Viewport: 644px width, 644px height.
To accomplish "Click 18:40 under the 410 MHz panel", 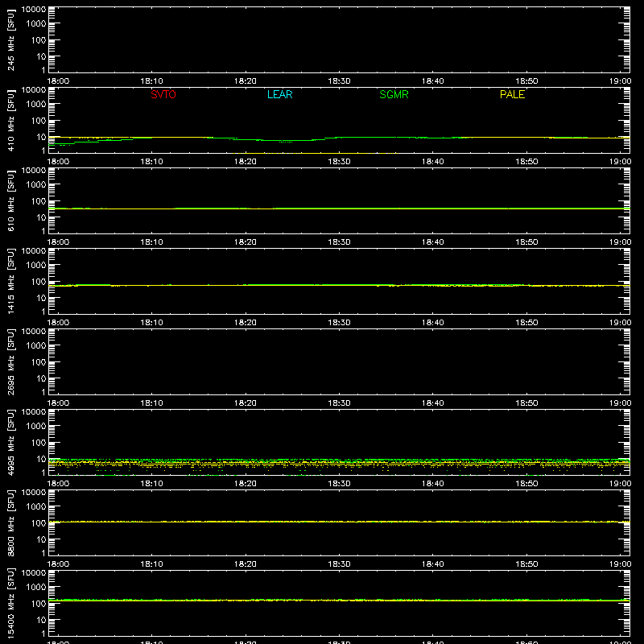I will tap(433, 162).
